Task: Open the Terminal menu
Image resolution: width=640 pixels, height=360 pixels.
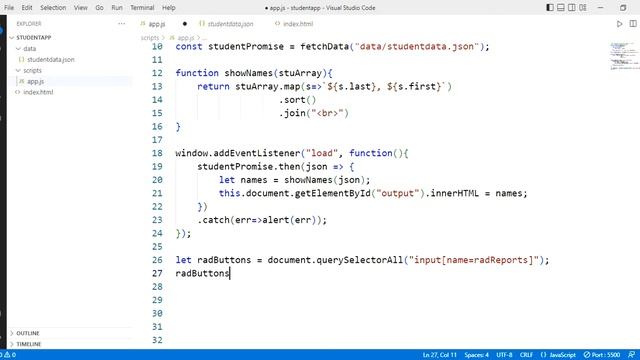Action: (x=142, y=7)
